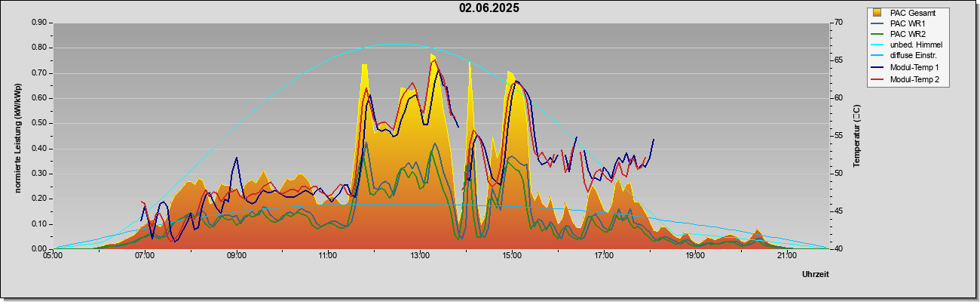Click the PAC Gesamt legend color swatch
The width and height of the screenshot is (980, 302).
pyautogui.click(x=877, y=13)
